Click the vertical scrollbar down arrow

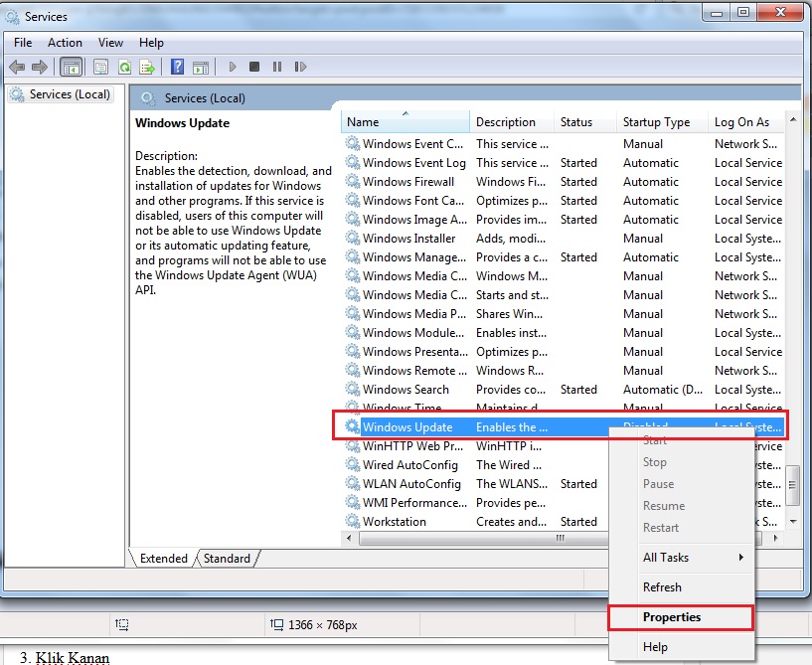[793, 521]
